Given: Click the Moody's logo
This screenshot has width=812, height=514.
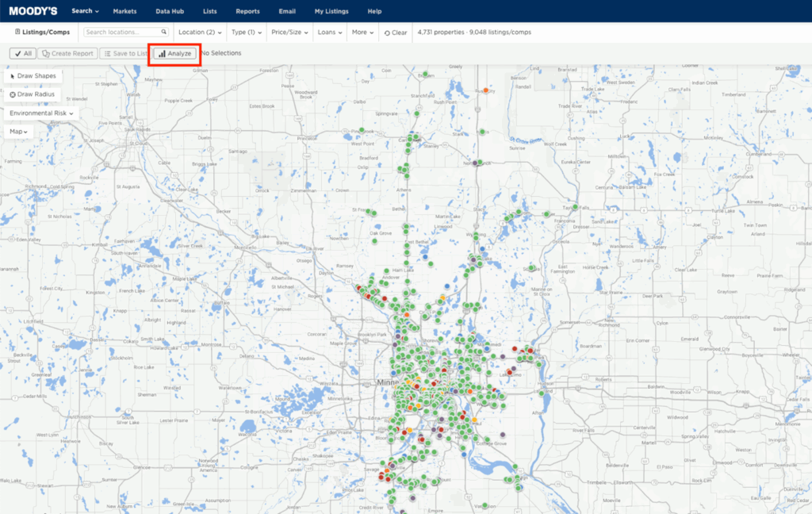Looking at the screenshot, I should coord(33,11).
